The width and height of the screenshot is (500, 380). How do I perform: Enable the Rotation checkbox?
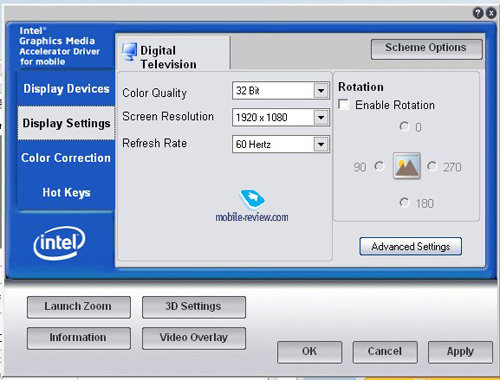pos(344,105)
